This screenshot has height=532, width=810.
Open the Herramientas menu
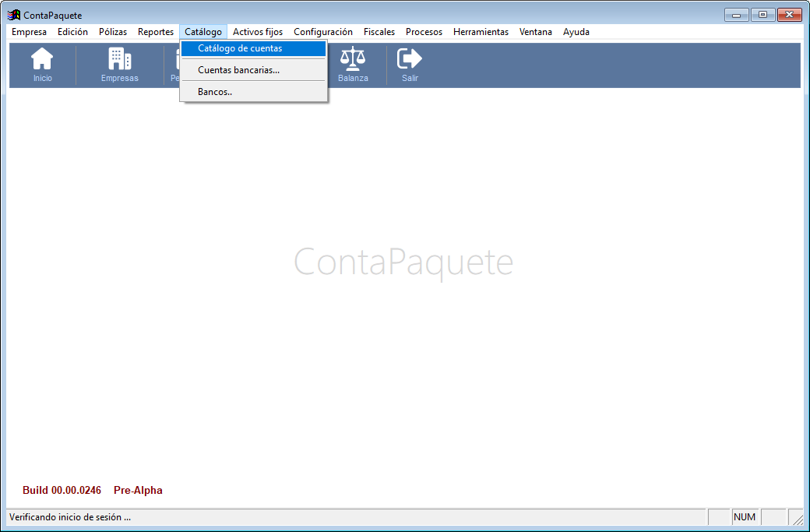[x=481, y=32]
